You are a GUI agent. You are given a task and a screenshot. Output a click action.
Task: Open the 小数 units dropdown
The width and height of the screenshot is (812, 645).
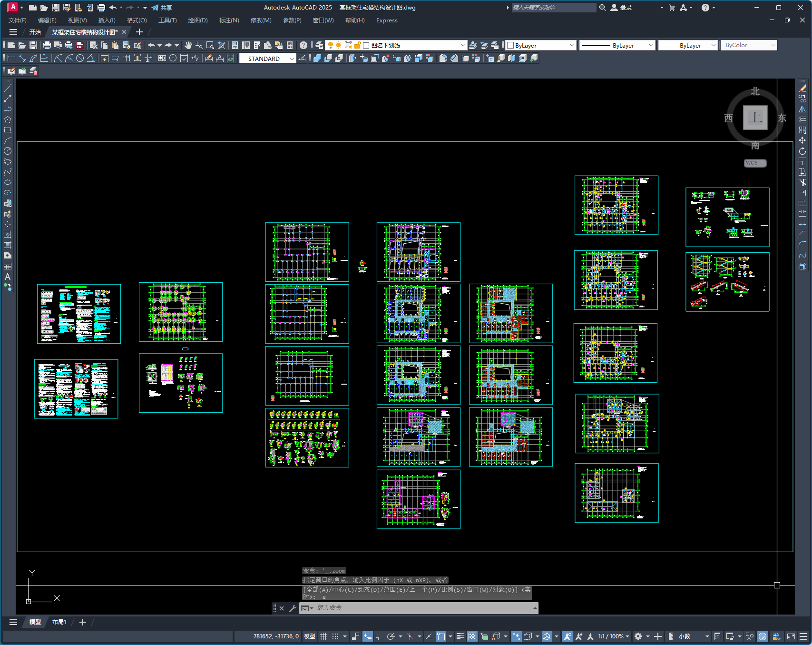tap(694, 636)
